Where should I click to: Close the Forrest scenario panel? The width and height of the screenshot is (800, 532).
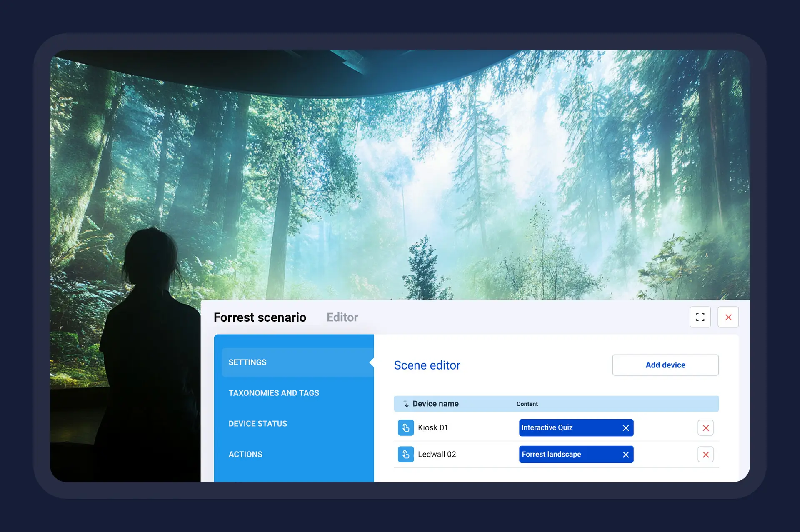click(x=728, y=317)
